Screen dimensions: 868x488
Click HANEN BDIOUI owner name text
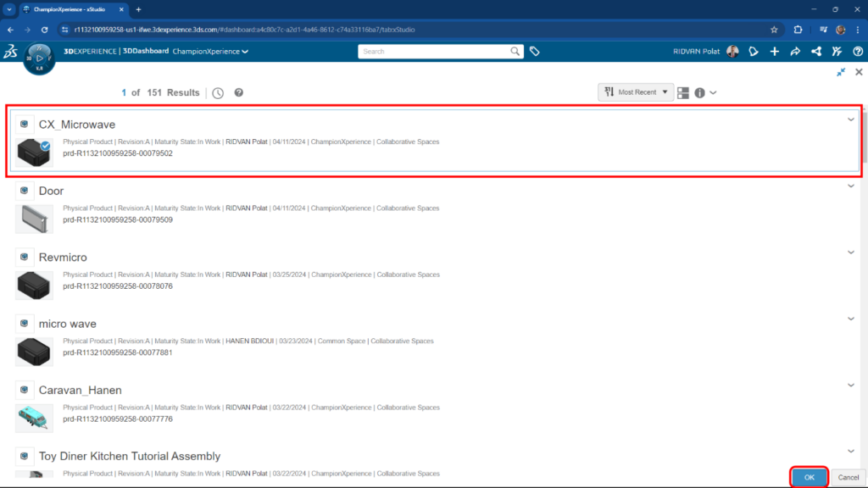(250, 341)
